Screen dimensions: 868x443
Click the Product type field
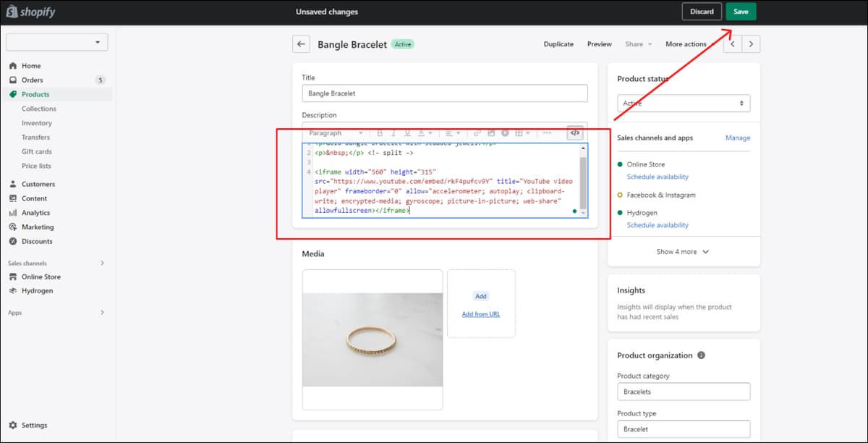pyautogui.click(x=684, y=429)
